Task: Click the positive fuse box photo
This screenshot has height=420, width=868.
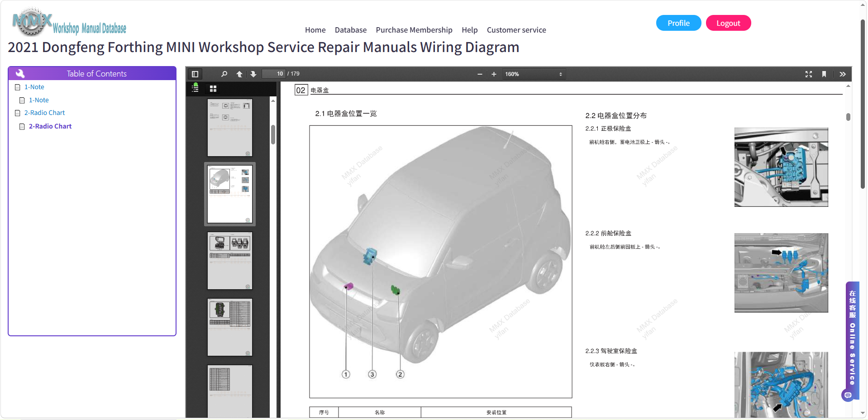Action: pyautogui.click(x=781, y=167)
